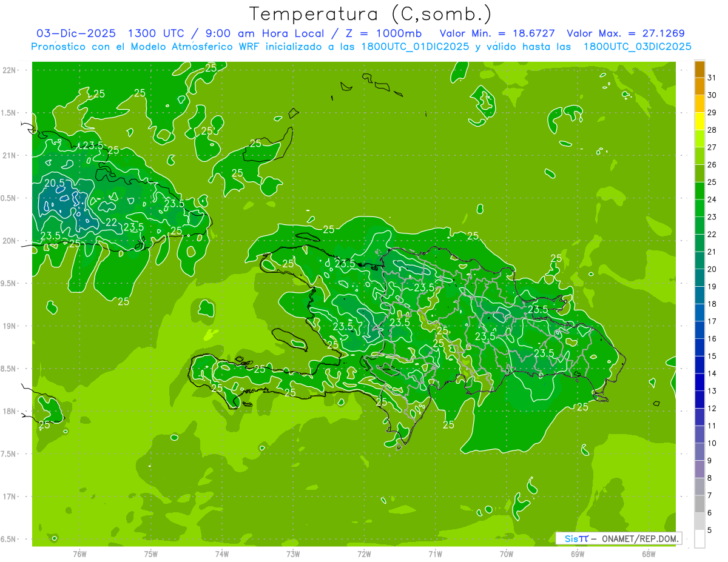Click the "12" colorbar scale label
The height and width of the screenshot is (562, 728).
tap(712, 409)
